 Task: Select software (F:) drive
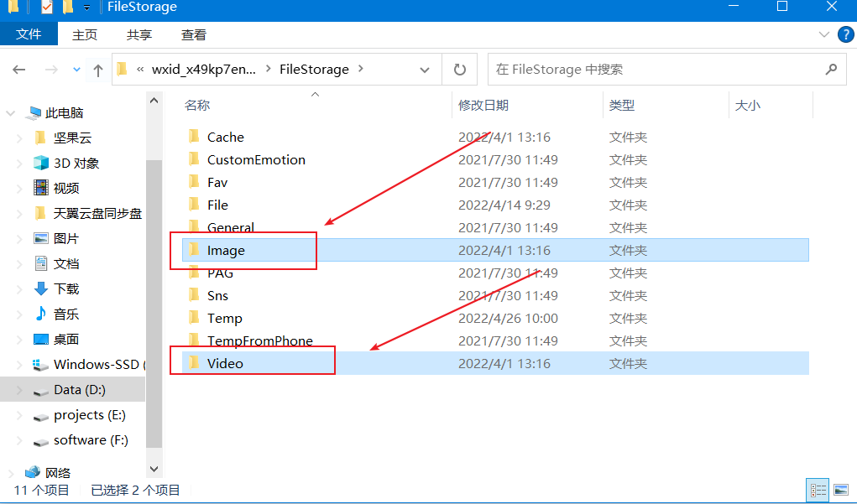coord(91,440)
